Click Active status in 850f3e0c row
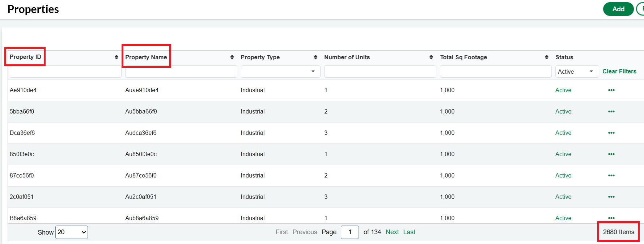 coord(563,154)
